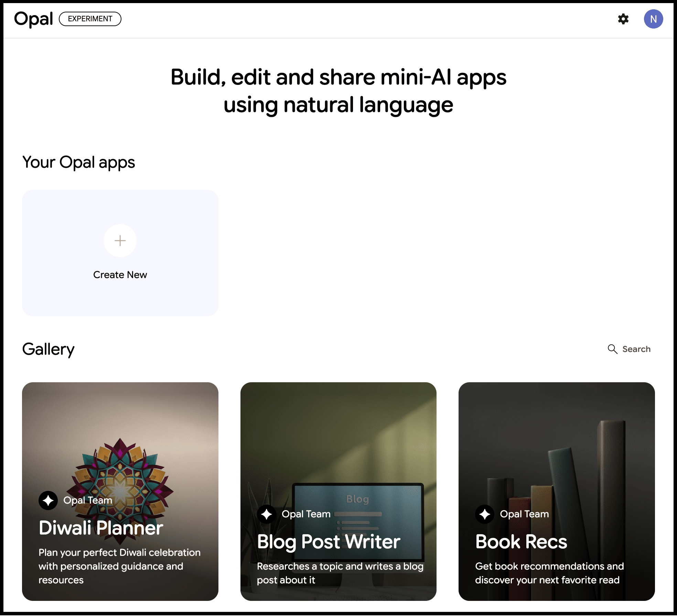Screen dimensions: 677x616
Task: Click the Opal logo in the header
Action: point(33,19)
